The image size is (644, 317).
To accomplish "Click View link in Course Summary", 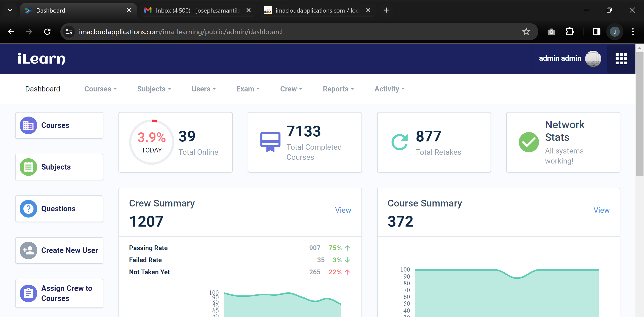I will (601, 210).
